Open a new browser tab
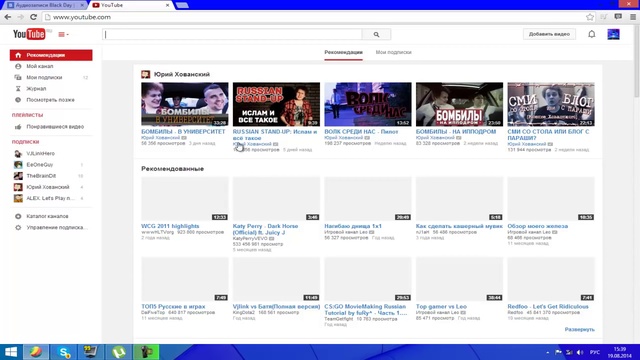Screen dimensions: 640x360 (182, 5)
